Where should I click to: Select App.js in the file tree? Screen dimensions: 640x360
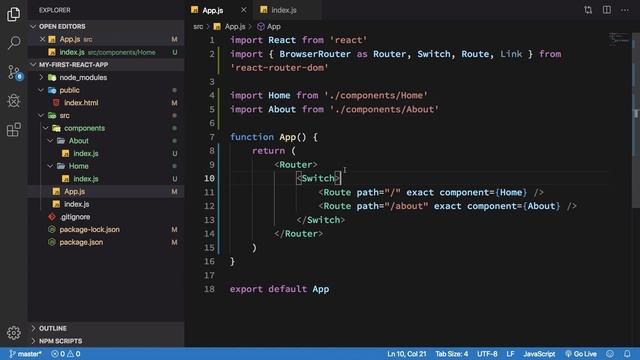click(x=106, y=191)
